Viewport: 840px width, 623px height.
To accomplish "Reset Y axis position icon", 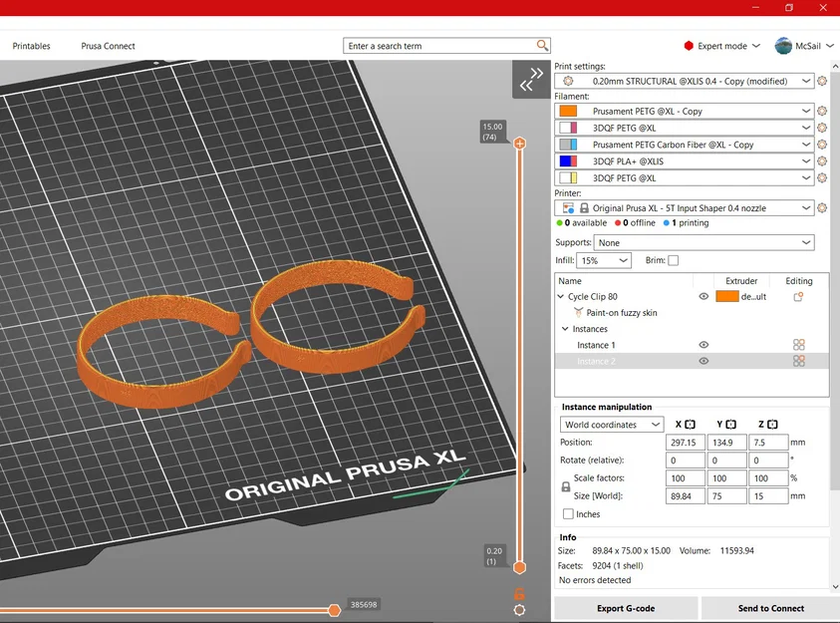I will click(731, 425).
